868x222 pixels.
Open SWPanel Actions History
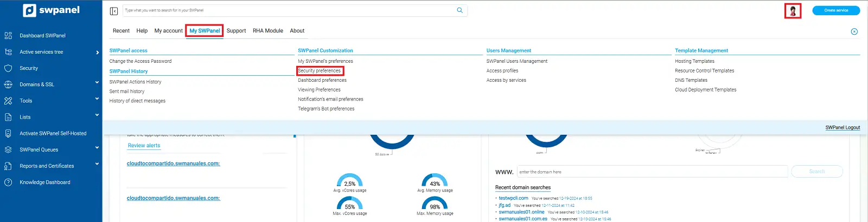pyautogui.click(x=135, y=82)
